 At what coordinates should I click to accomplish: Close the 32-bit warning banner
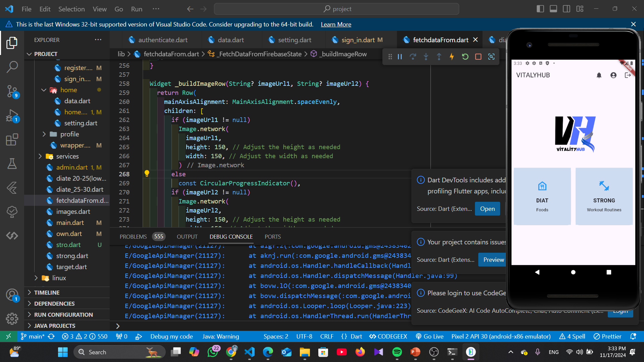coord(633,24)
